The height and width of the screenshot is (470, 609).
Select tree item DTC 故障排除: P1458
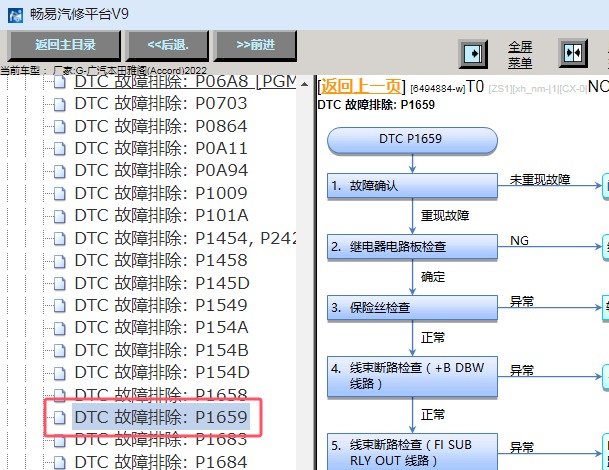[x=161, y=260]
